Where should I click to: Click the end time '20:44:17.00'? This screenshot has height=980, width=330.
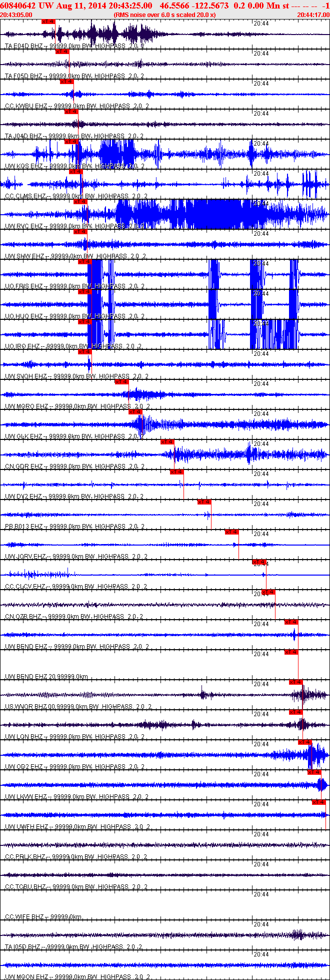point(313,15)
